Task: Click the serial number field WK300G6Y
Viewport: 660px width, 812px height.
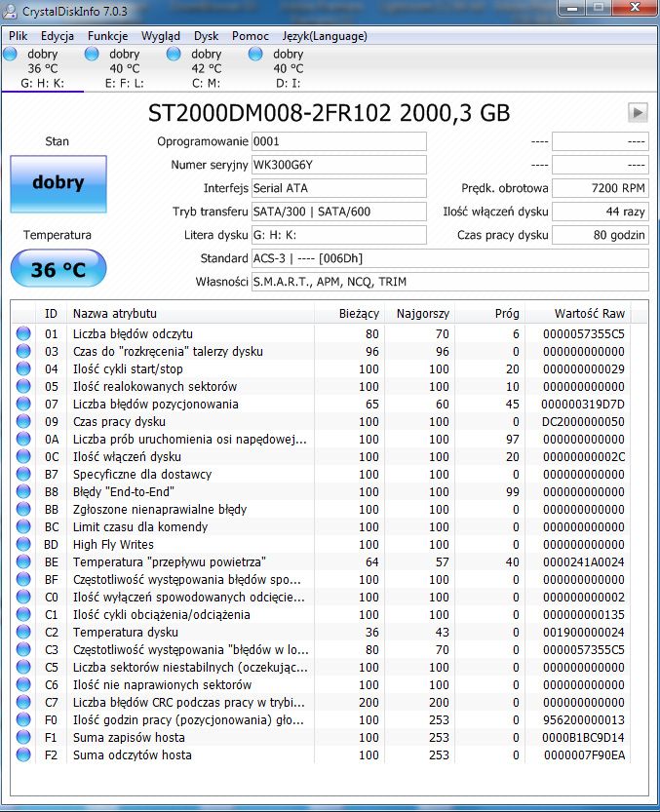Action: coord(339,165)
